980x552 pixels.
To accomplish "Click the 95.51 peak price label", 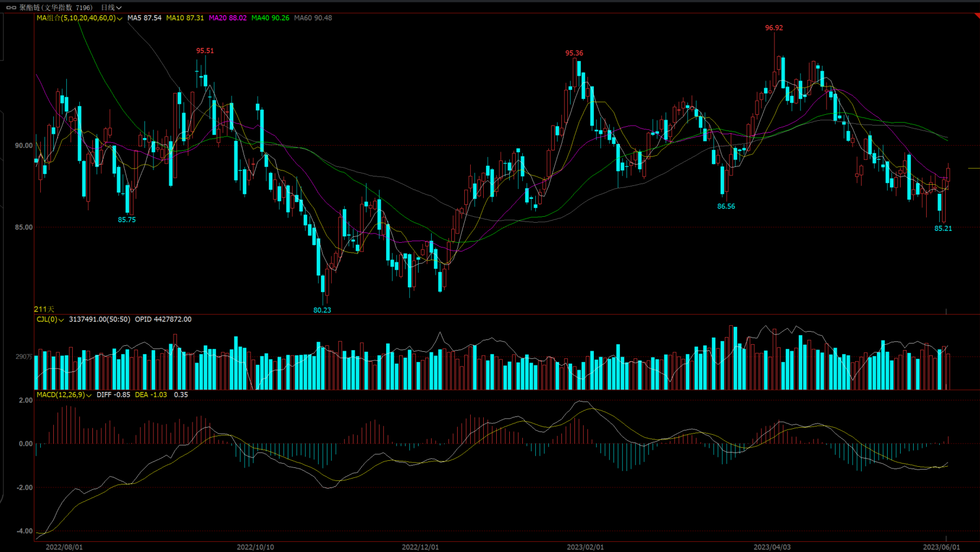I will [x=205, y=51].
